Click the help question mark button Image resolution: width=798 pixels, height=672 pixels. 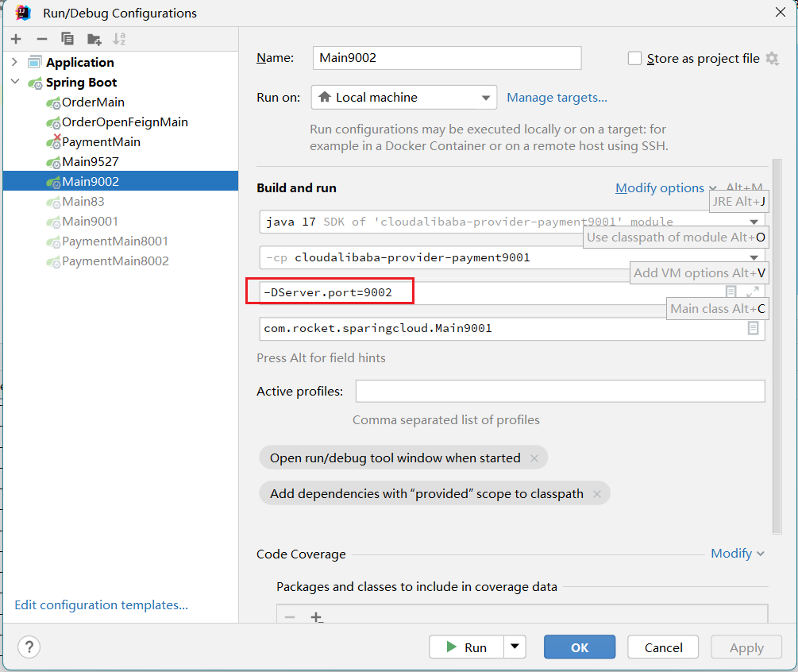coord(29,647)
